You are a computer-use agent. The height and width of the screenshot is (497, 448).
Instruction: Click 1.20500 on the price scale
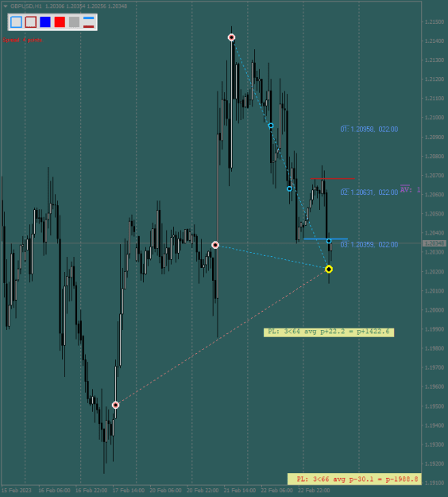point(434,214)
